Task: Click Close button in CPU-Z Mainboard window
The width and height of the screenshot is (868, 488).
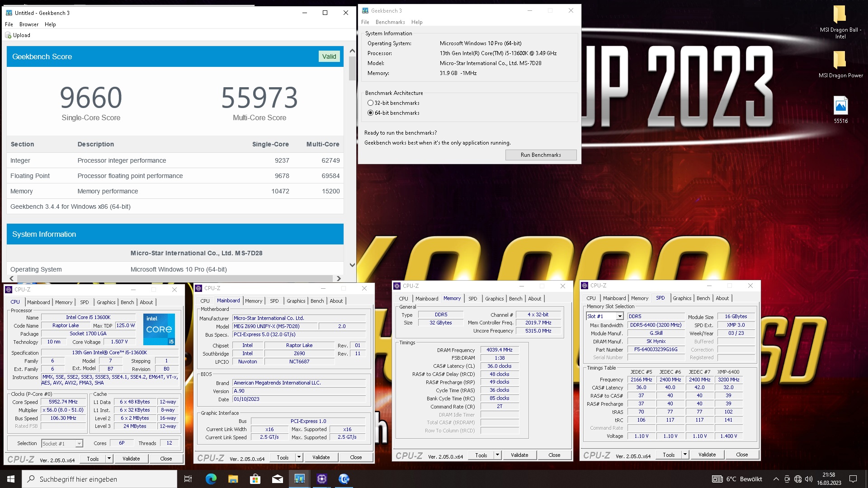Action: [x=356, y=457]
